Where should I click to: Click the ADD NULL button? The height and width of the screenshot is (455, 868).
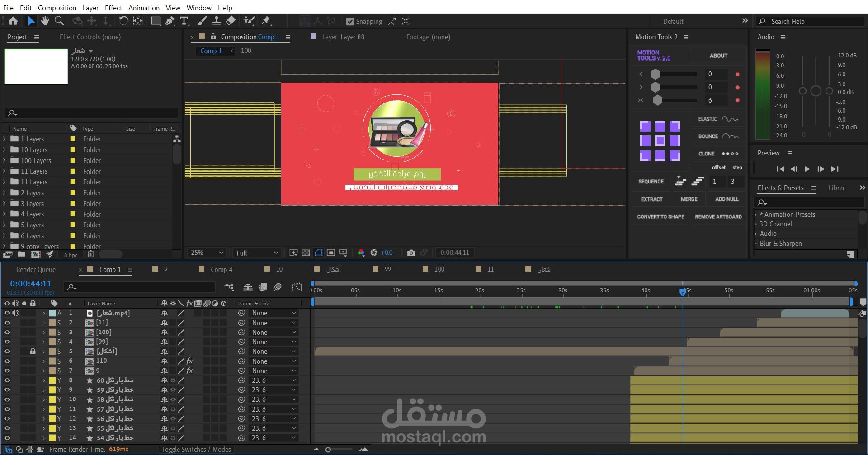tap(726, 199)
